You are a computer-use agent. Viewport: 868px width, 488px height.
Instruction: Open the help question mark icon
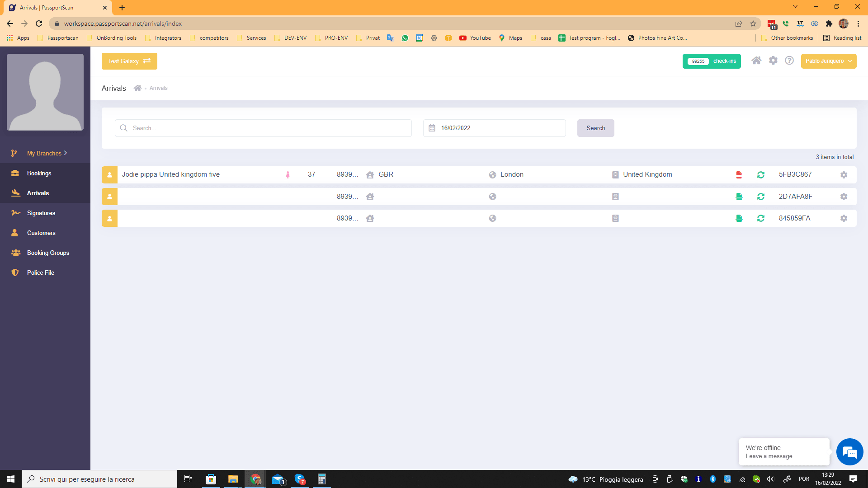789,61
